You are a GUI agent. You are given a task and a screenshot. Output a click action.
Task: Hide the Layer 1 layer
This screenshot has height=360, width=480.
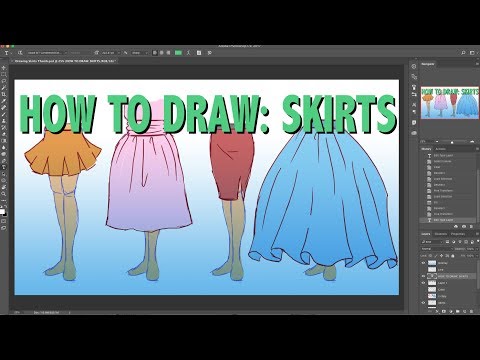coord(423,283)
